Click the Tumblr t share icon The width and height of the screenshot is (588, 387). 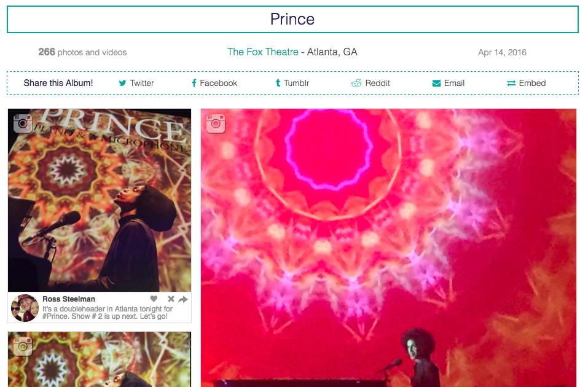tap(278, 83)
